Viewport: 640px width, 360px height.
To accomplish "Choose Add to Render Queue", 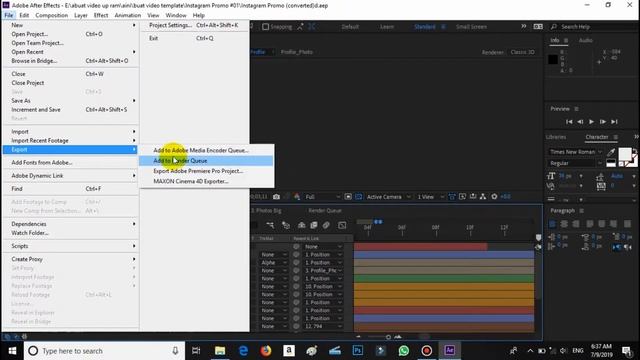I will 206,161.
